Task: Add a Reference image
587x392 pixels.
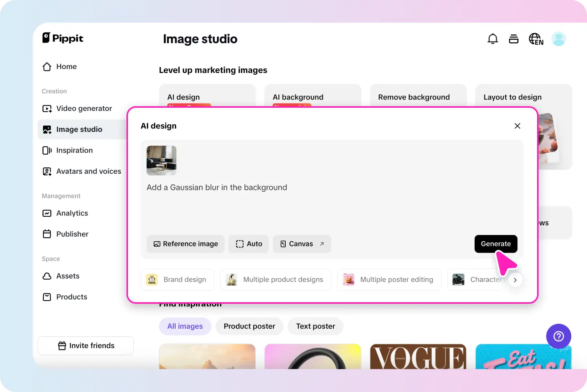Action: pyautogui.click(x=186, y=244)
